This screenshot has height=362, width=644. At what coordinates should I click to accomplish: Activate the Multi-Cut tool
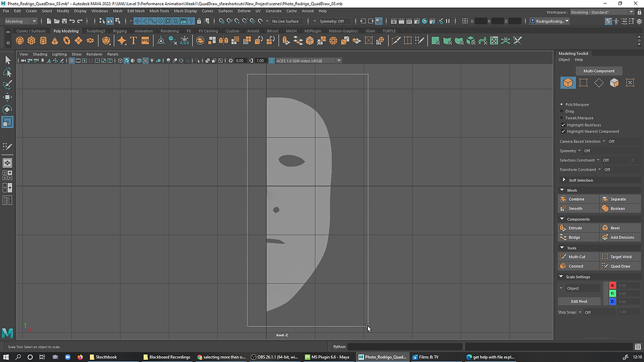click(579, 256)
